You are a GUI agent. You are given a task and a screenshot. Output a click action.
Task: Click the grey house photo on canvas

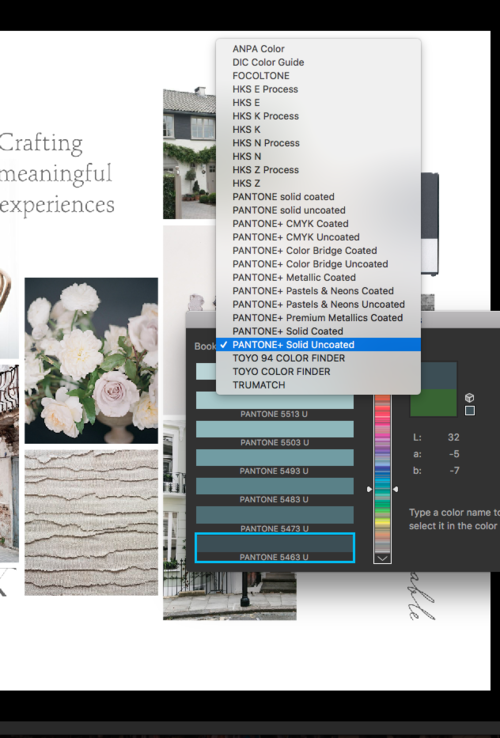(189, 153)
